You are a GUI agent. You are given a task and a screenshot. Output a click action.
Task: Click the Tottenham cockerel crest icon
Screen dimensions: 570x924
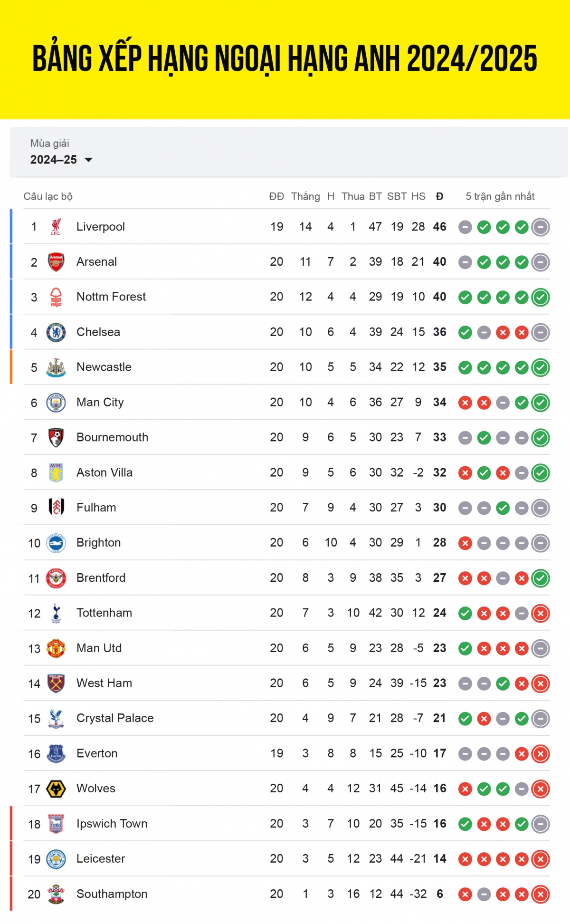click(x=56, y=613)
